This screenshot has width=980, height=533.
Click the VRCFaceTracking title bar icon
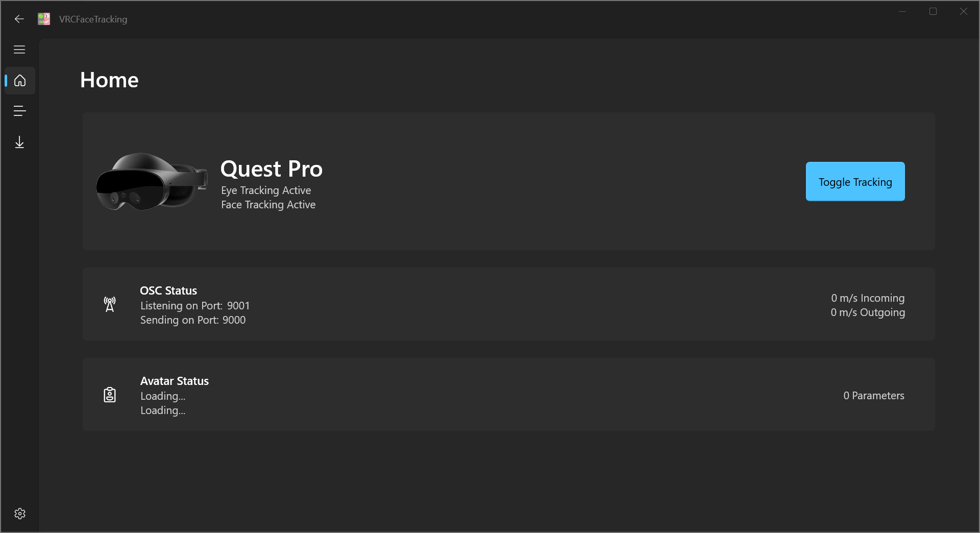(x=43, y=19)
